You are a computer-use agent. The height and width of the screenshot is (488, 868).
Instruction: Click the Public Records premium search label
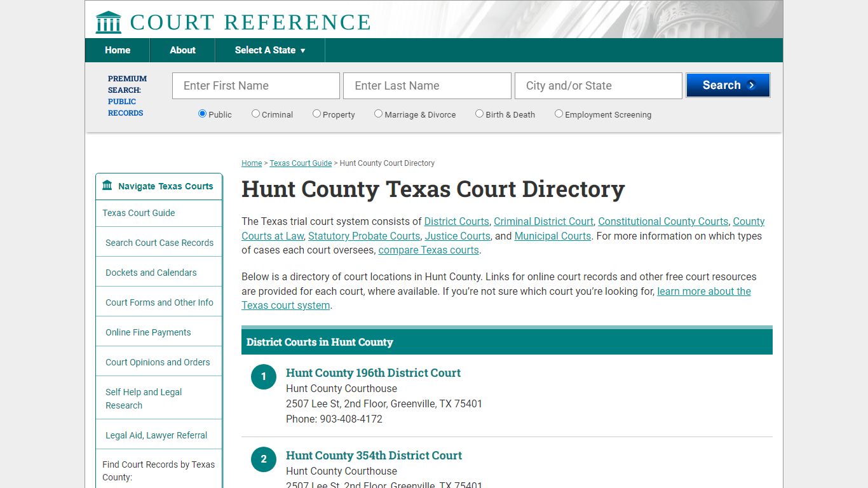coord(125,107)
